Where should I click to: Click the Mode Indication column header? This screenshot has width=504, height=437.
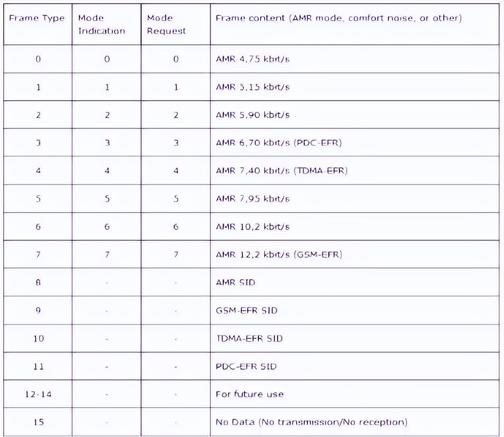pos(101,25)
